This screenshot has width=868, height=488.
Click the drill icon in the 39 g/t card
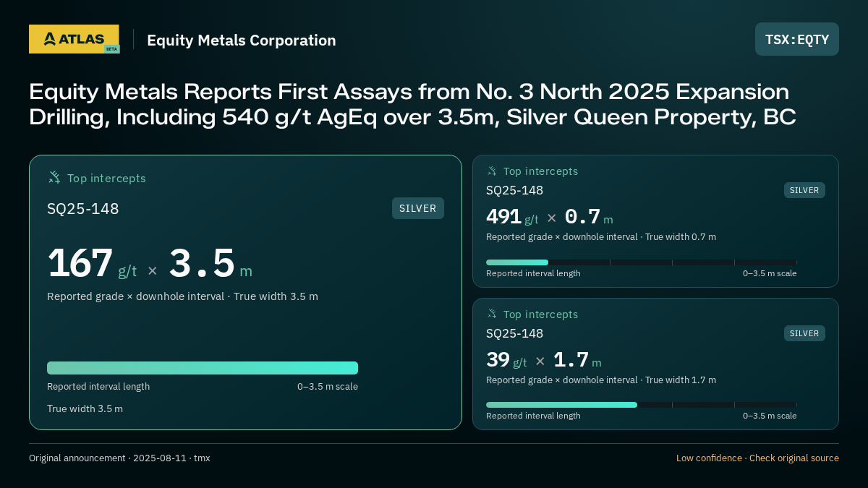tap(492, 314)
